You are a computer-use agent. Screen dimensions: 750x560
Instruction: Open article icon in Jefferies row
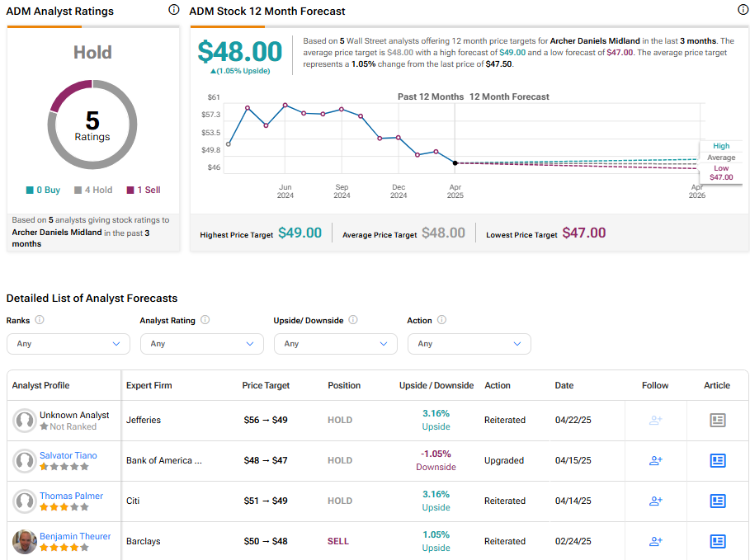(x=718, y=420)
